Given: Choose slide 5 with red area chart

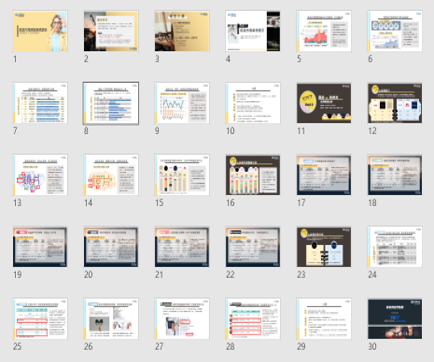Looking at the screenshot, I should tap(324, 31).
